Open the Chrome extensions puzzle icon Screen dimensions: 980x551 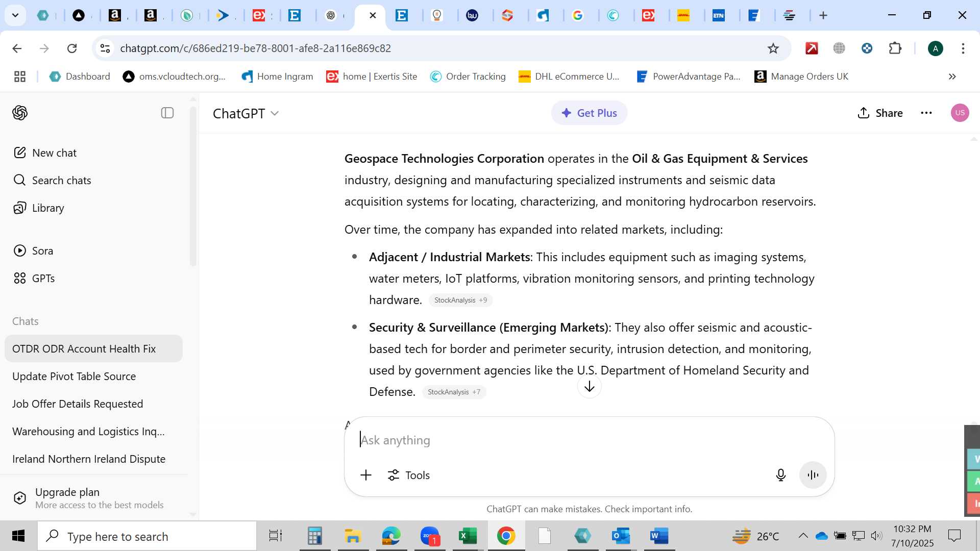[895, 48]
